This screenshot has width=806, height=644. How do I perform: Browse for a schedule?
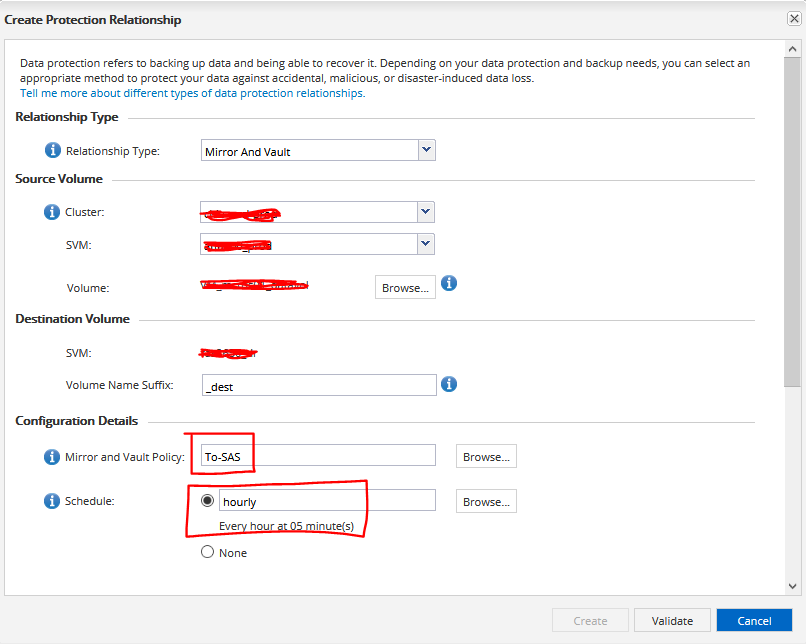click(x=486, y=501)
